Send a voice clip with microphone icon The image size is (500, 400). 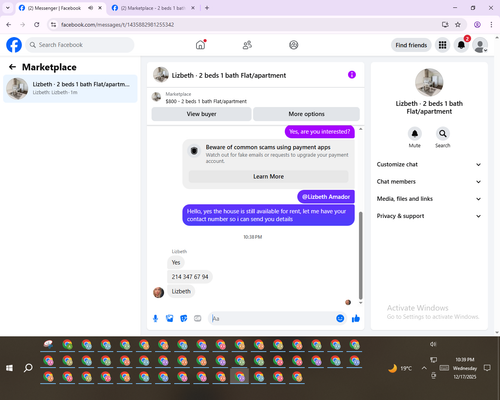[x=155, y=319]
